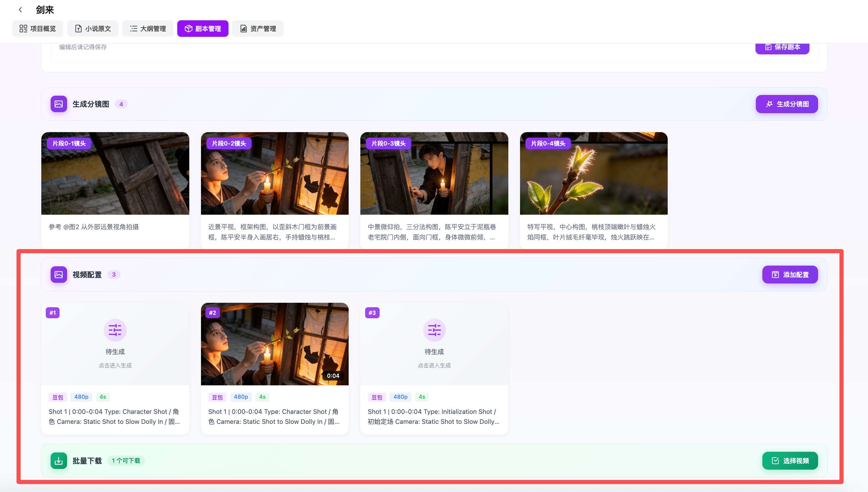This screenshot has width=868, height=492.
Task: Click the 豆包 tag on config #3
Action: pos(377,397)
